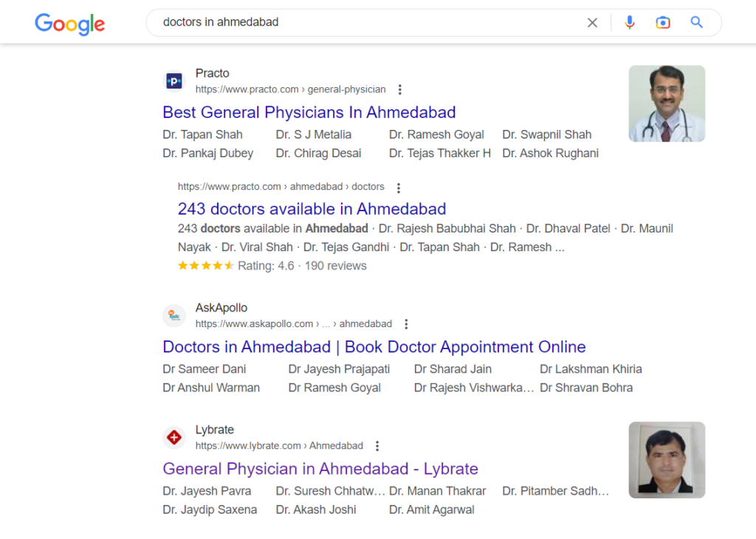Viewport: 756px width, 539px height.
Task: Click Dr. Pitamber Sadh… sitelink
Action: (555, 491)
